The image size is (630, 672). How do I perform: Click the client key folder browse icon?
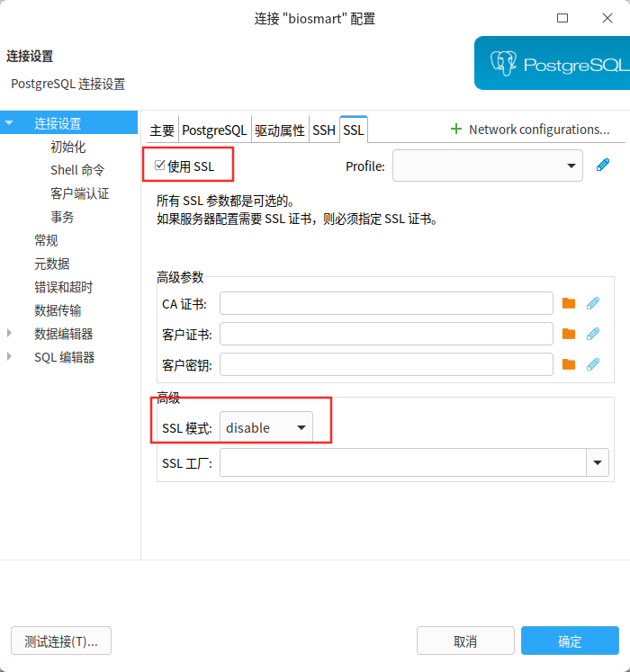pos(568,364)
